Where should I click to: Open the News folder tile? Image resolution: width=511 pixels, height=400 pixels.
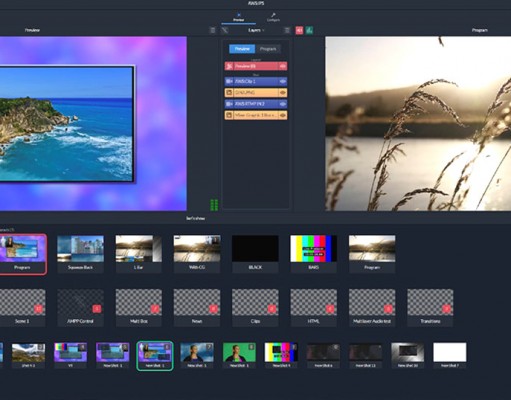pos(197,308)
